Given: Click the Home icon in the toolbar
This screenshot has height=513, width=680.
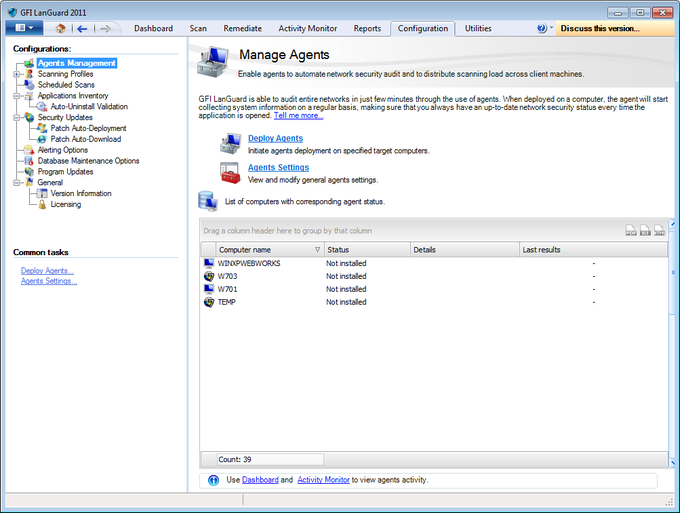Looking at the screenshot, I should coord(60,29).
